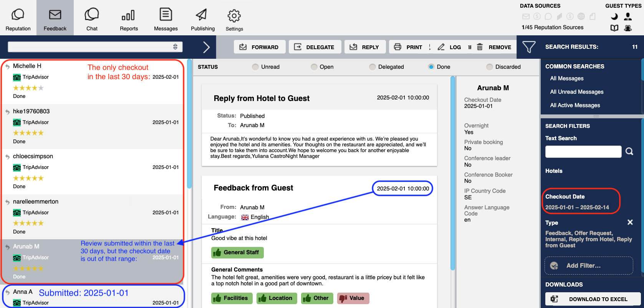This screenshot has height=308, width=644.
Task: Set status to Open
Action: (x=314, y=67)
